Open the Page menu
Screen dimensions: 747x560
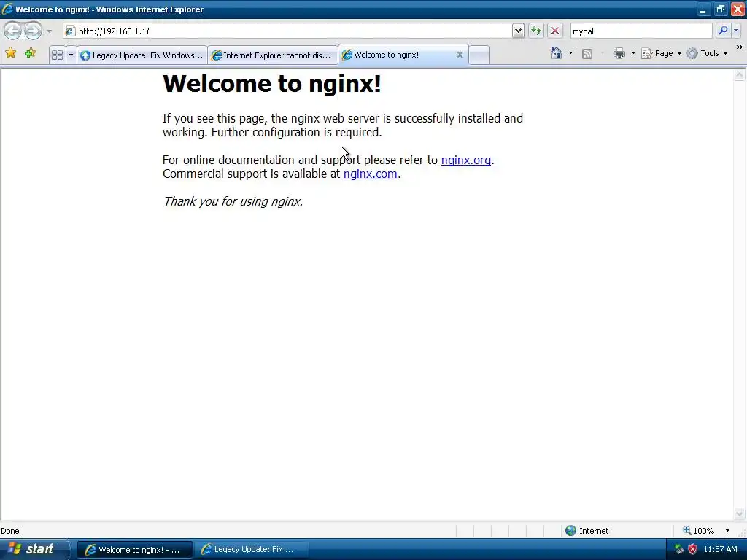pyautogui.click(x=661, y=53)
